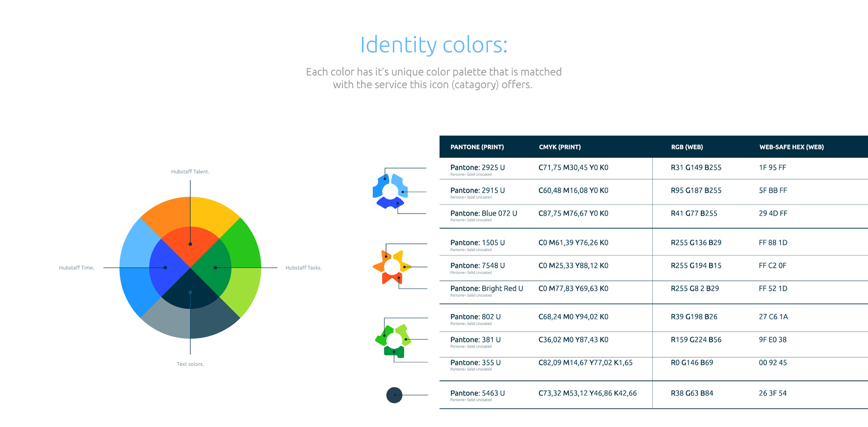Click the WEB-SAFE HEX (WEB) column header
Viewport: 868px width, 427px height.
791,147
